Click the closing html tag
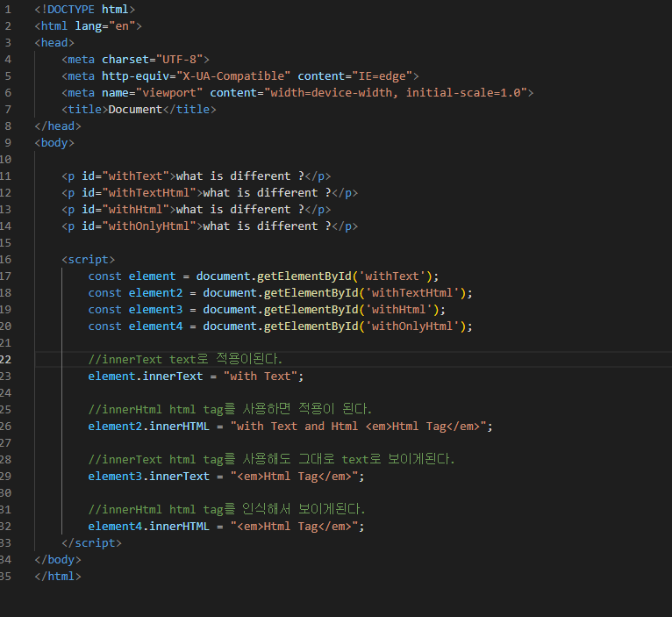672x617 pixels. [x=58, y=577]
